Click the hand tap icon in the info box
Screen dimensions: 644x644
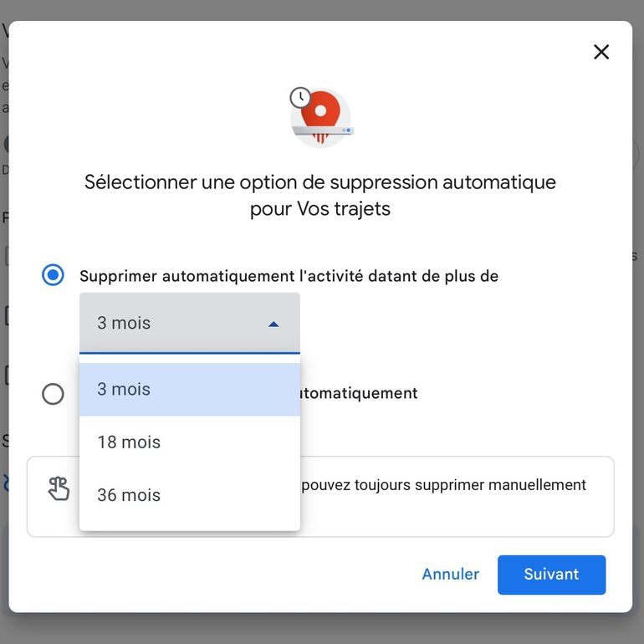point(59,488)
